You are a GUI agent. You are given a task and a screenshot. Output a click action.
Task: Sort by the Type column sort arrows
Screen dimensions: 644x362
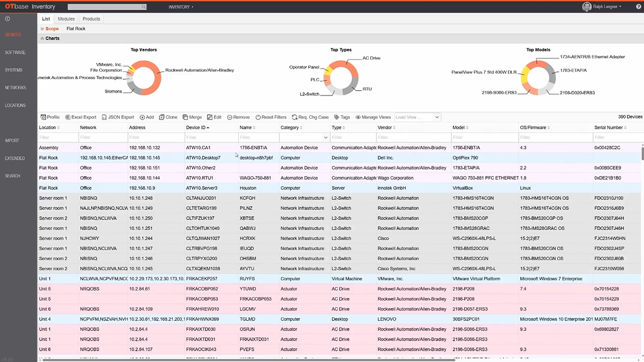tap(344, 128)
